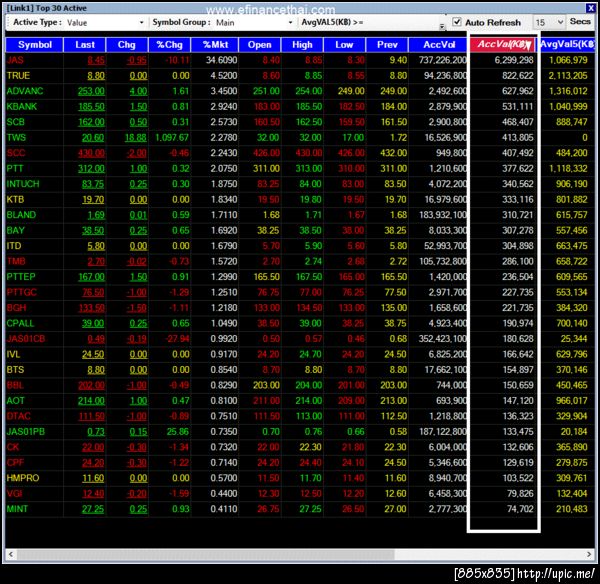Select the BAY symbol

pyautogui.click(x=15, y=230)
